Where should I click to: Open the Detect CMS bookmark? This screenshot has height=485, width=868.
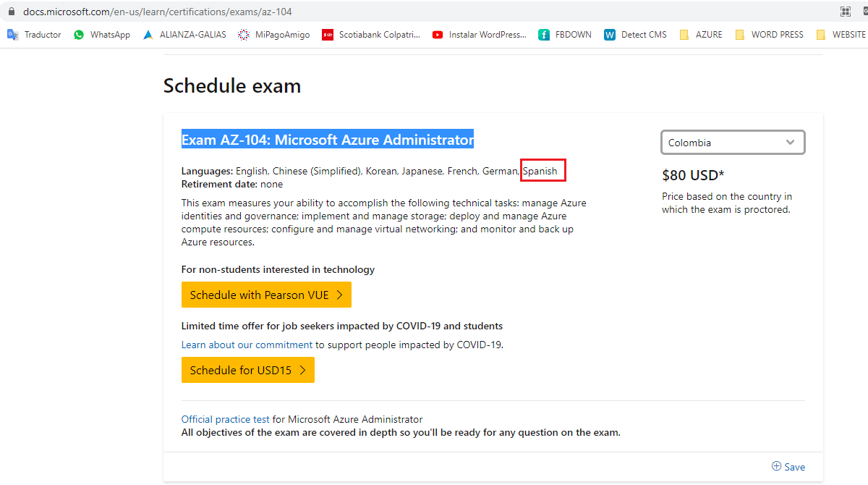coord(635,34)
